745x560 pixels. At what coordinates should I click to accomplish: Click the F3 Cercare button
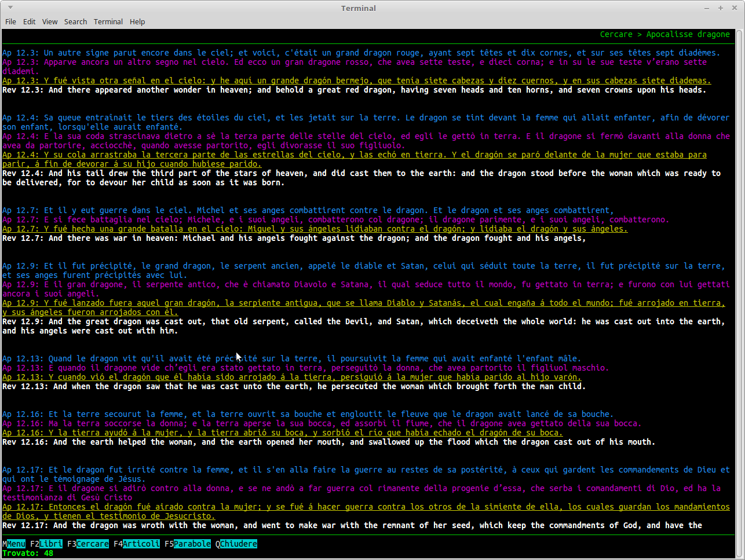[x=88, y=544]
